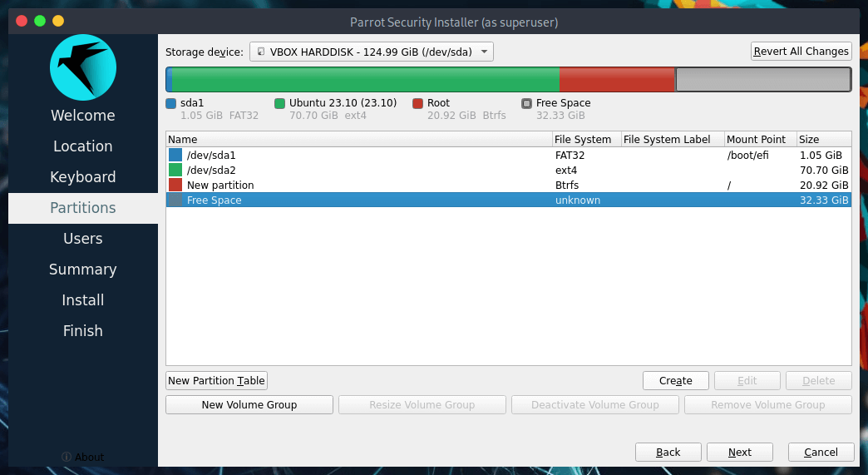Click the Next button
Screen dimensions: 868x475
(x=739, y=452)
